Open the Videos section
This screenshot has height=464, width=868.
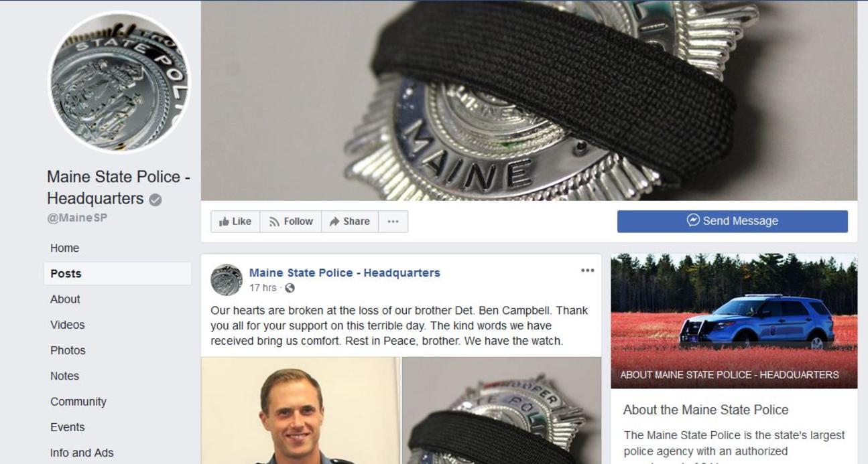pyautogui.click(x=68, y=325)
